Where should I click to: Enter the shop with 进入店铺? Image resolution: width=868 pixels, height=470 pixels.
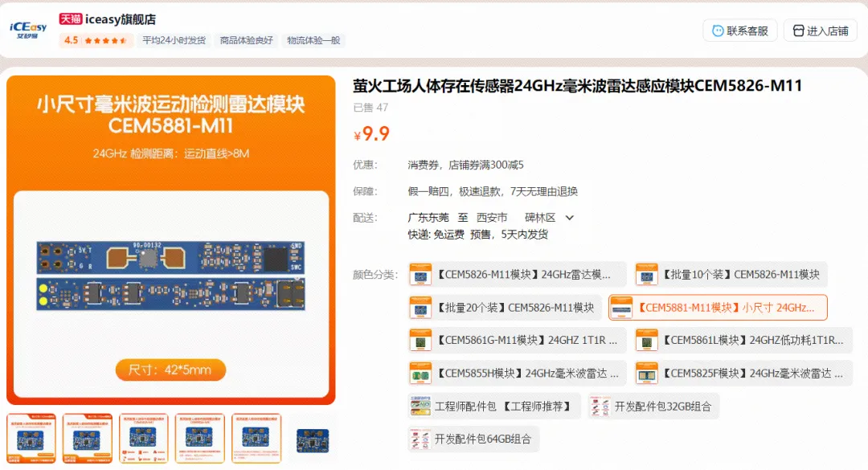pyautogui.click(x=821, y=31)
